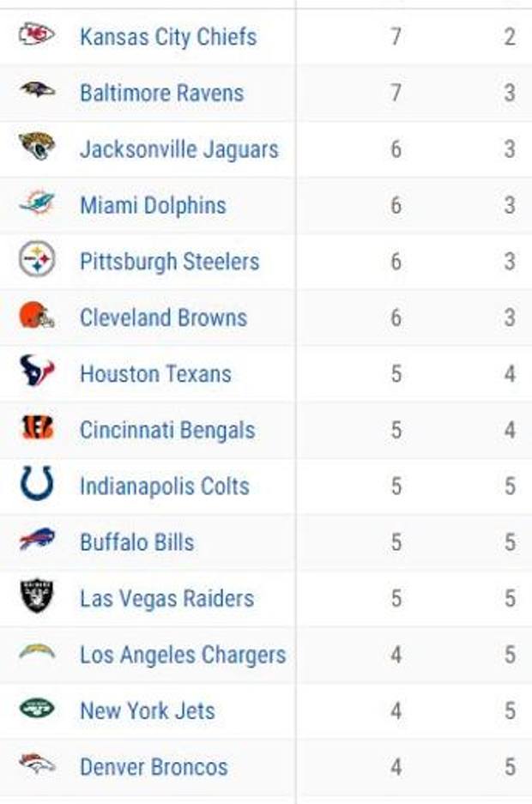Click the Indianapolis Colts horseshoe icon
Viewport: 532px width, 804px height.
point(37,484)
